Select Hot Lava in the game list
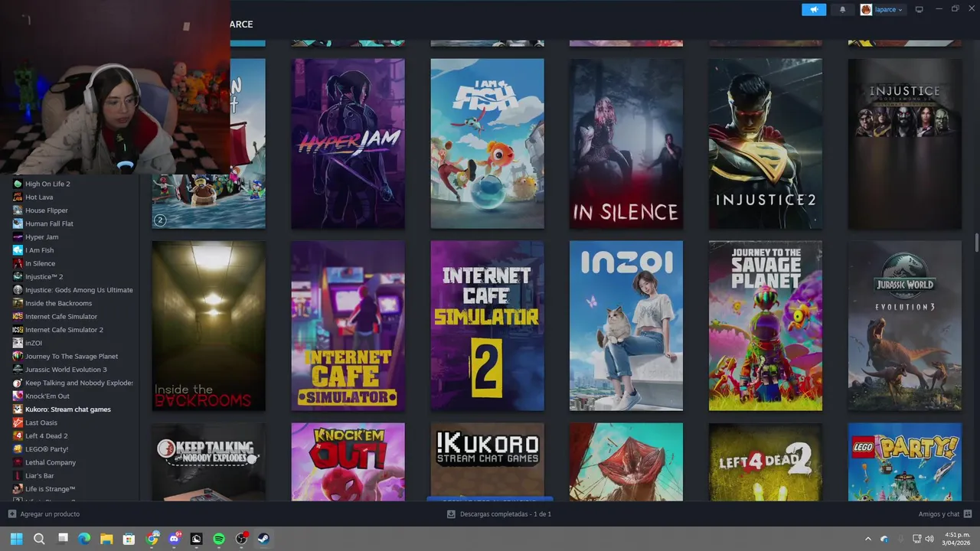Viewport: 980px width, 551px height. pyautogui.click(x=39, y=197)
